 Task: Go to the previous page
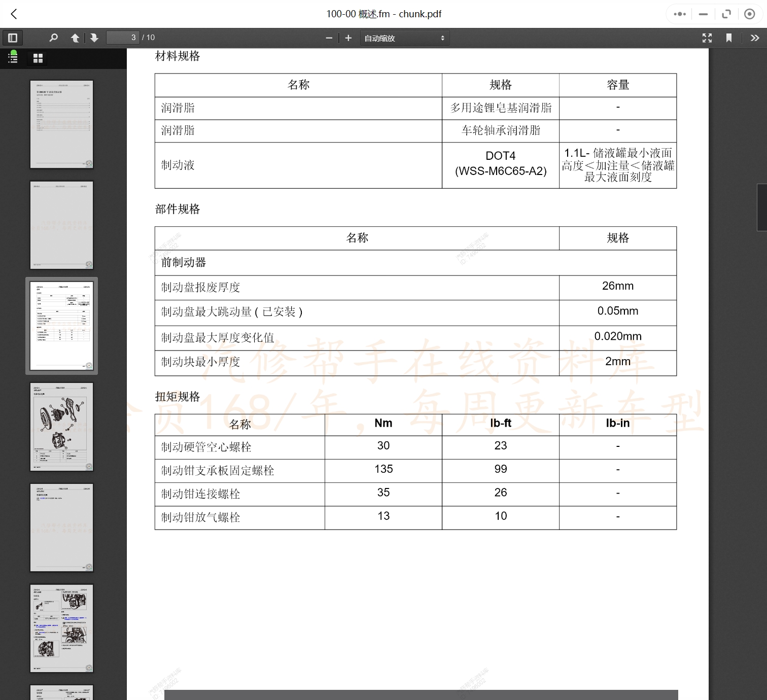point(75,38)
